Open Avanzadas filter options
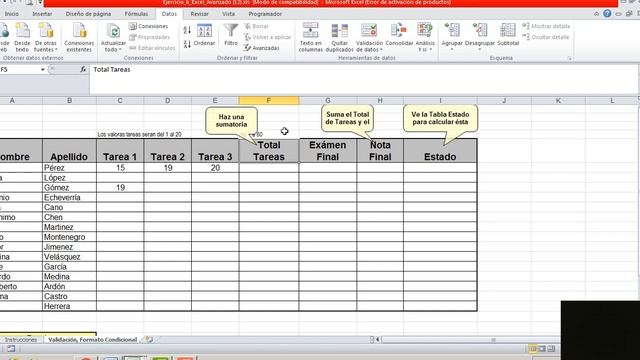Screen dimensions: 640x360 coord(262,48)
